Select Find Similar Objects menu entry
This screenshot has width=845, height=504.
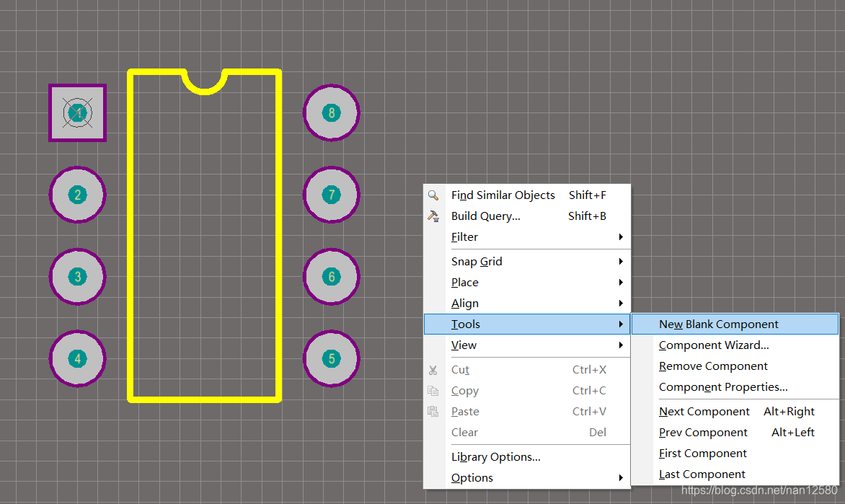[527, 195]
